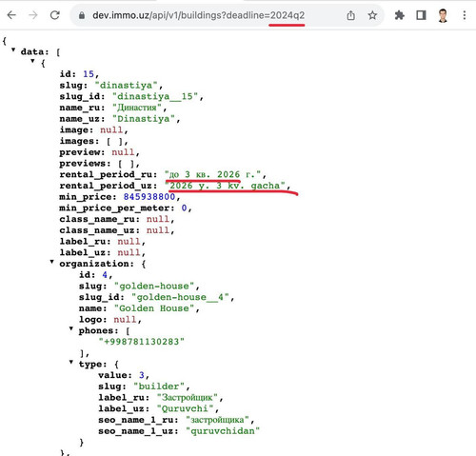The width and height of the screenshot is (476, 456).
Task: View site security lock info
Action: [82, 15]
